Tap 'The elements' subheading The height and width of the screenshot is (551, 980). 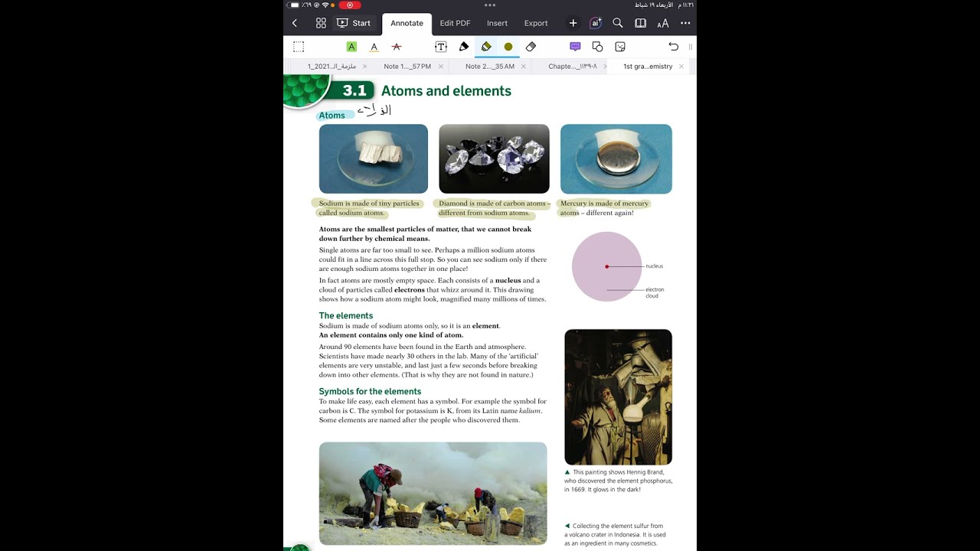click(346, 315)
